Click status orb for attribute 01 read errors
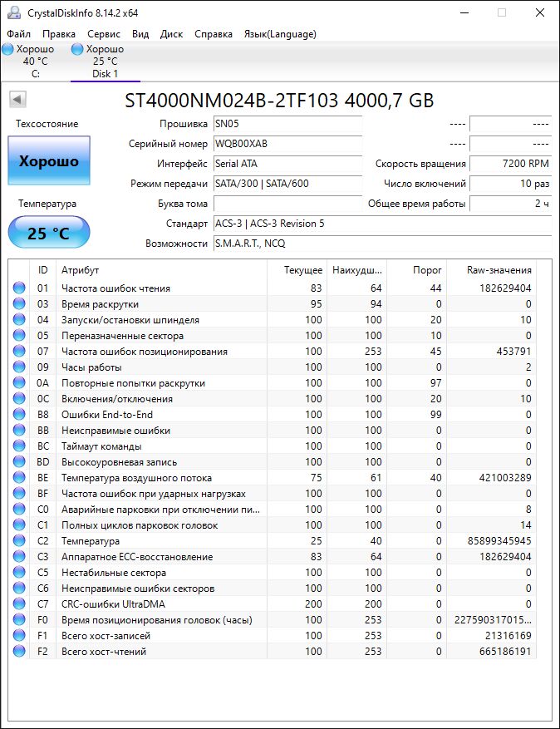The width and height of the screenshot is (560, 729). tap(19, 288)
